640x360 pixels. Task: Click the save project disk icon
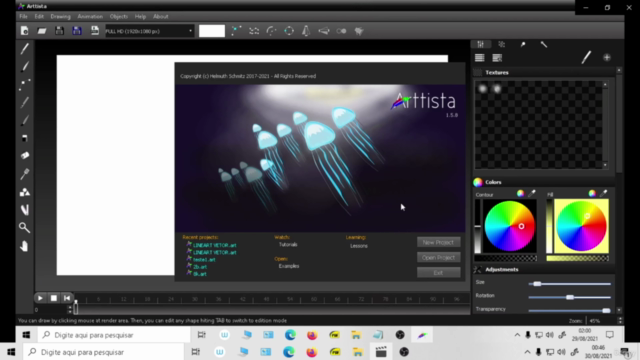[x=60, y=31]
